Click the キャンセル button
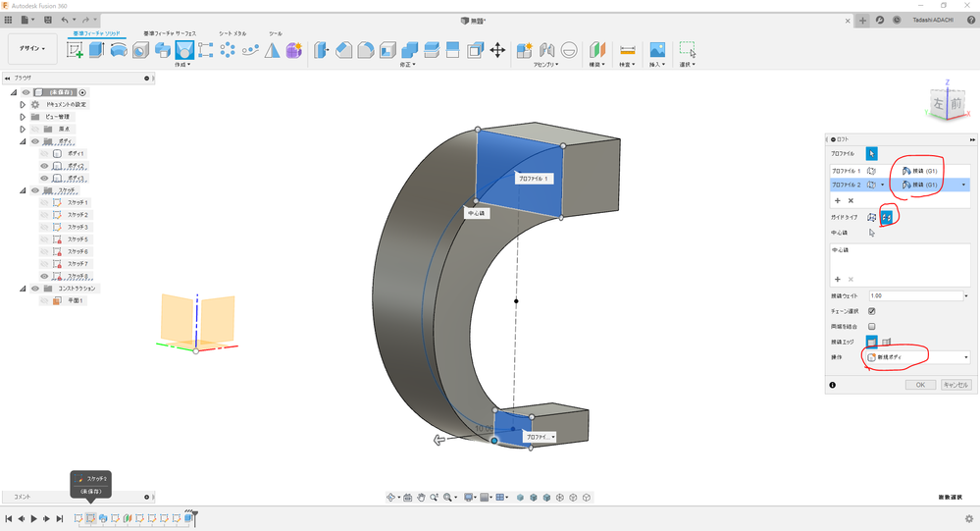This screenshot has width=980, height=531. click(955, 385)
